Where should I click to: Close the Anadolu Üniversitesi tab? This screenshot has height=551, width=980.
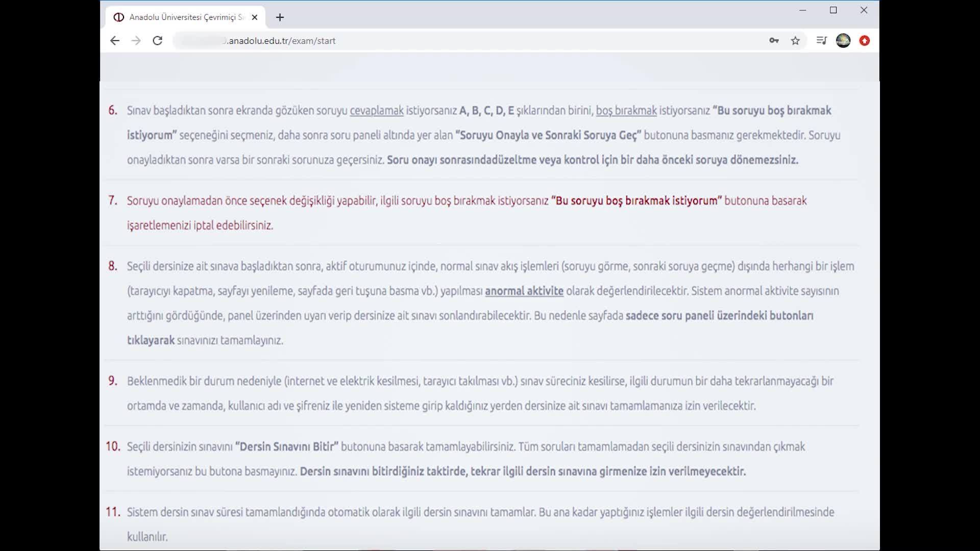(255, 17)
